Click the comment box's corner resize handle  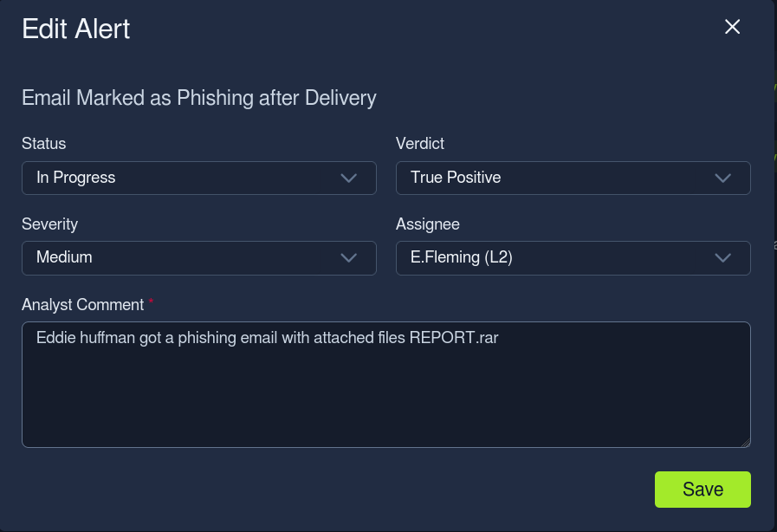tap(746, 443)
